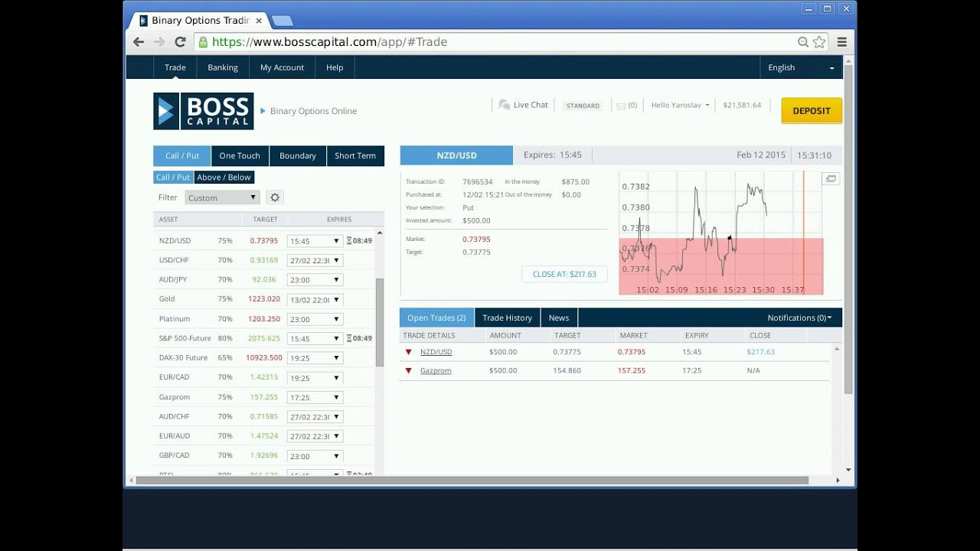Switch to the News tab
This screenshot has width=980, height=551.
point(559,318)
